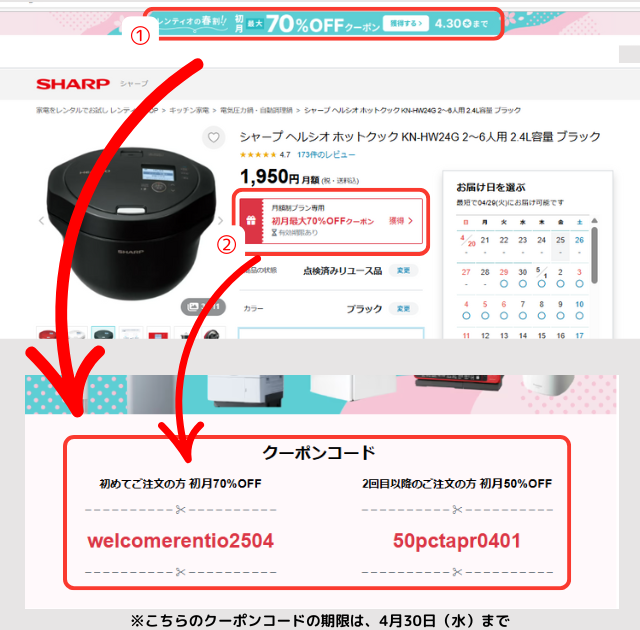This screenshot has height=630, width=640.
Task: Show next product image arrow
Action: point(220,221)
